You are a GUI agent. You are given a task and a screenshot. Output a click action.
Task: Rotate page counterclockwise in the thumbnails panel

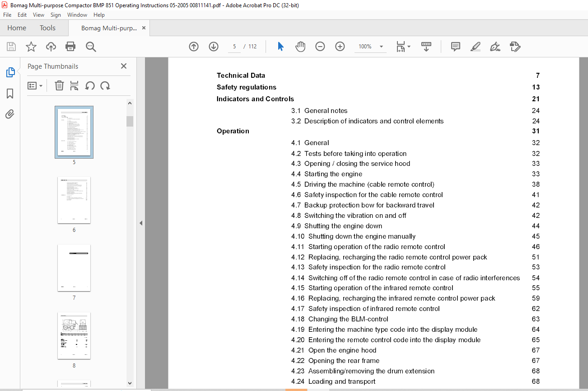tap(90, 85)
